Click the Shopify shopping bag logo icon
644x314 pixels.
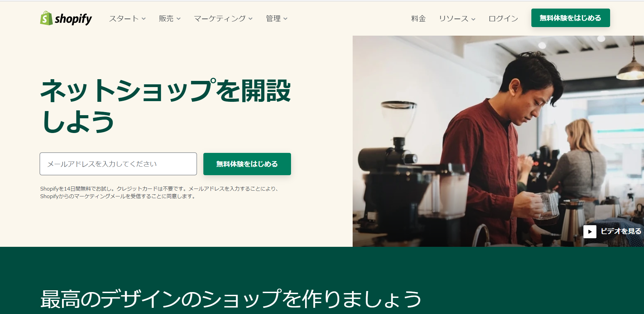click(46, 18)
